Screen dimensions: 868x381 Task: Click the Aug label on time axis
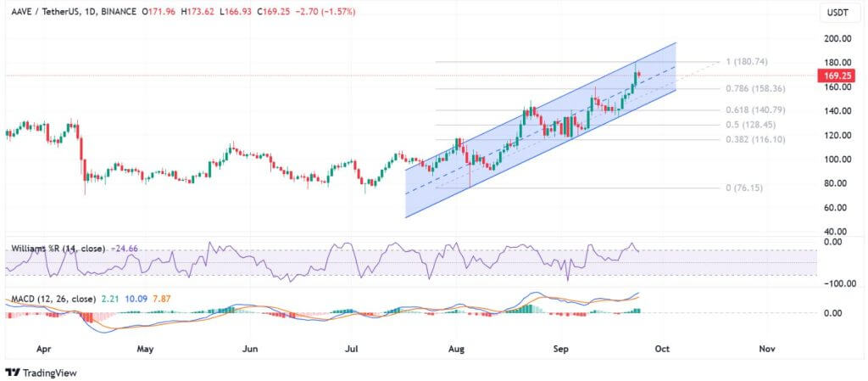tap(455, 349)
